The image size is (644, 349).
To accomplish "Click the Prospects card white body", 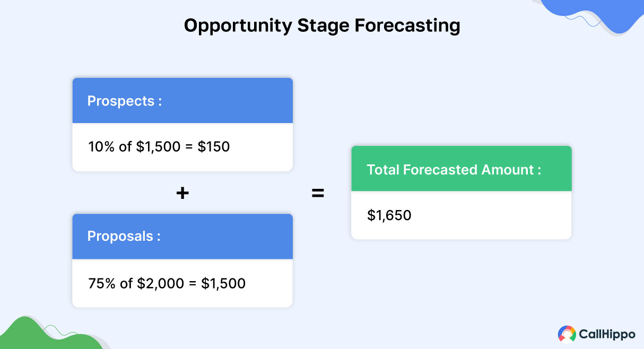I will tap(182, 147).
